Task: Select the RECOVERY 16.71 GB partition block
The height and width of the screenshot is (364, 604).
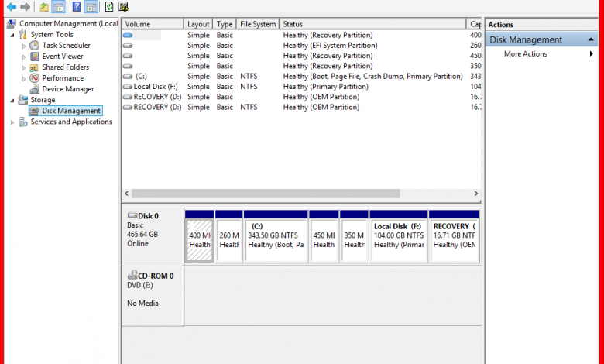Action: click(454, 241)
